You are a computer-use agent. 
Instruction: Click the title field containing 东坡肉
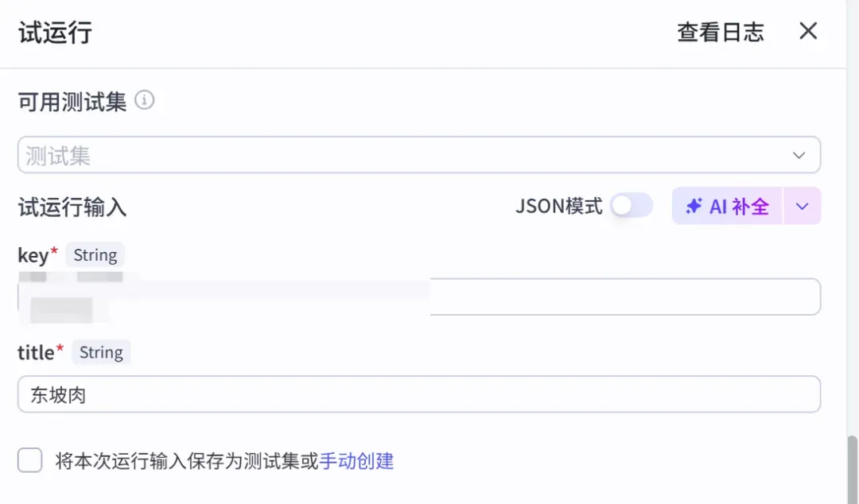click(419, 394)
